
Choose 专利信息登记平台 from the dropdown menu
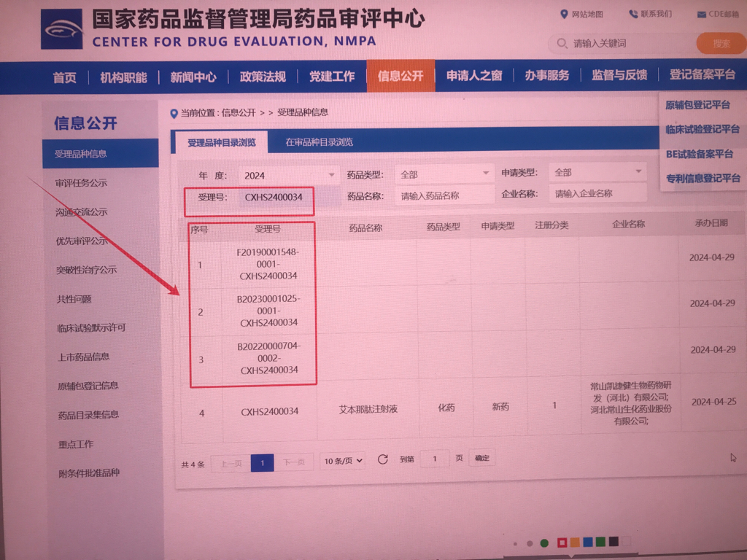tap(703, 179)
